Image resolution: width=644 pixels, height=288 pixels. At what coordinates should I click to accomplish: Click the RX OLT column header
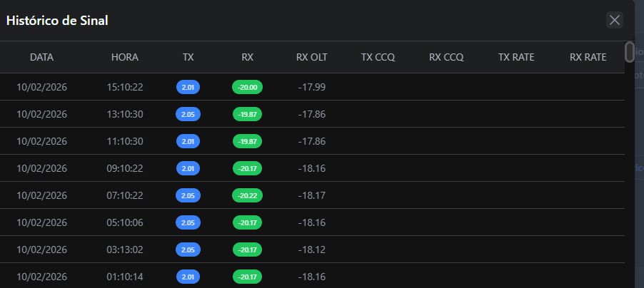311,57
